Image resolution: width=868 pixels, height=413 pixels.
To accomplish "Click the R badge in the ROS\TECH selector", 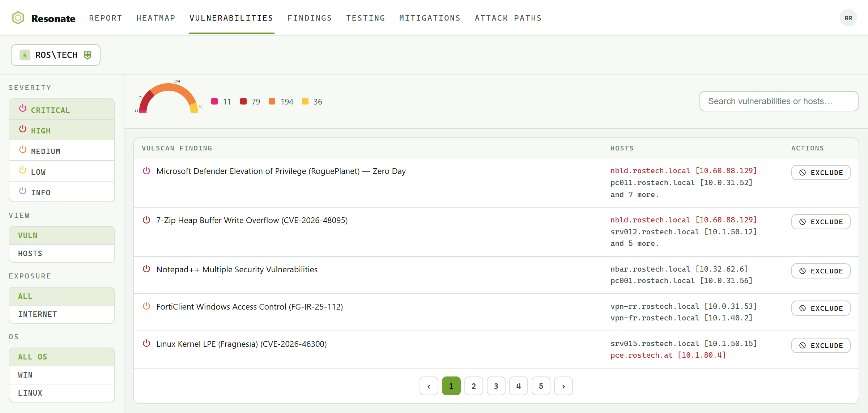I will click(x=25, y=55).
